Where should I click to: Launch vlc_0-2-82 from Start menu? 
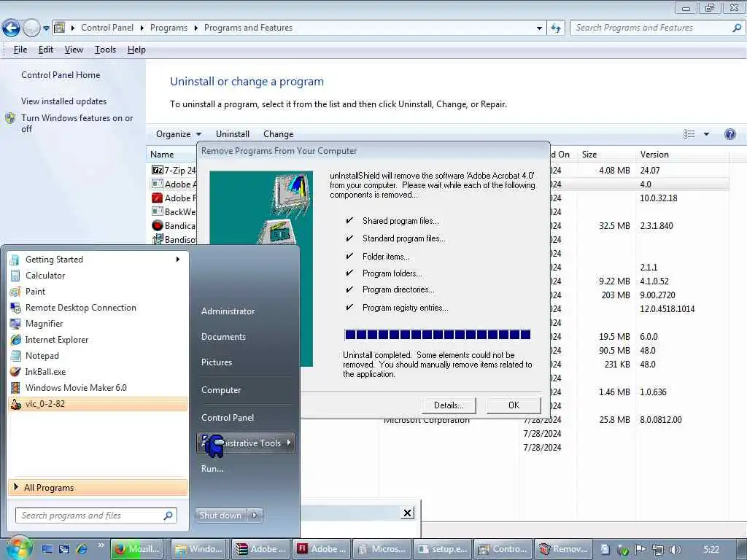tap(98, 404)
